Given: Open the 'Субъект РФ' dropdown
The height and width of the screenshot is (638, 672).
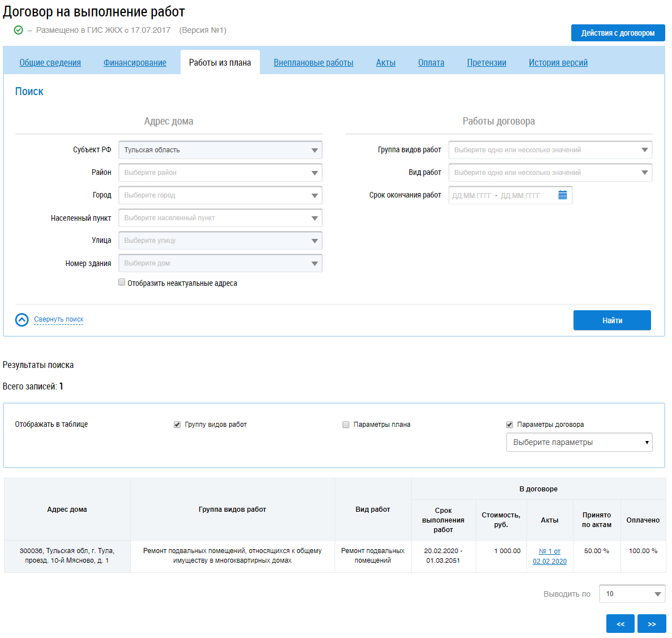Looking at the screenshot, I should click(x=220, y=150).
